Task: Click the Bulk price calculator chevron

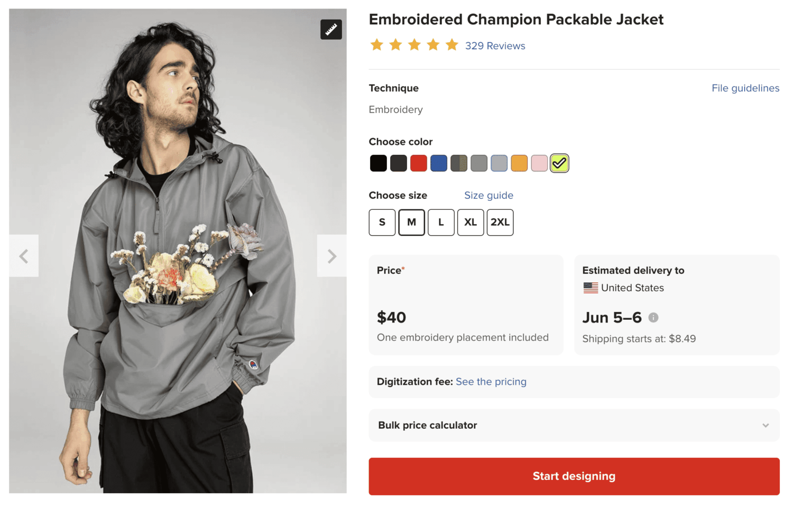Action: [765, 426]
